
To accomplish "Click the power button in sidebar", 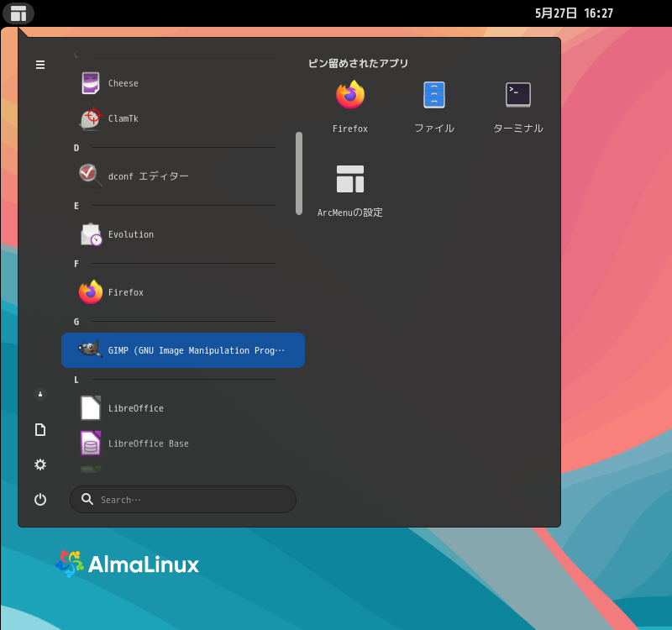I will pyautogui.click(x=40, y=499).
